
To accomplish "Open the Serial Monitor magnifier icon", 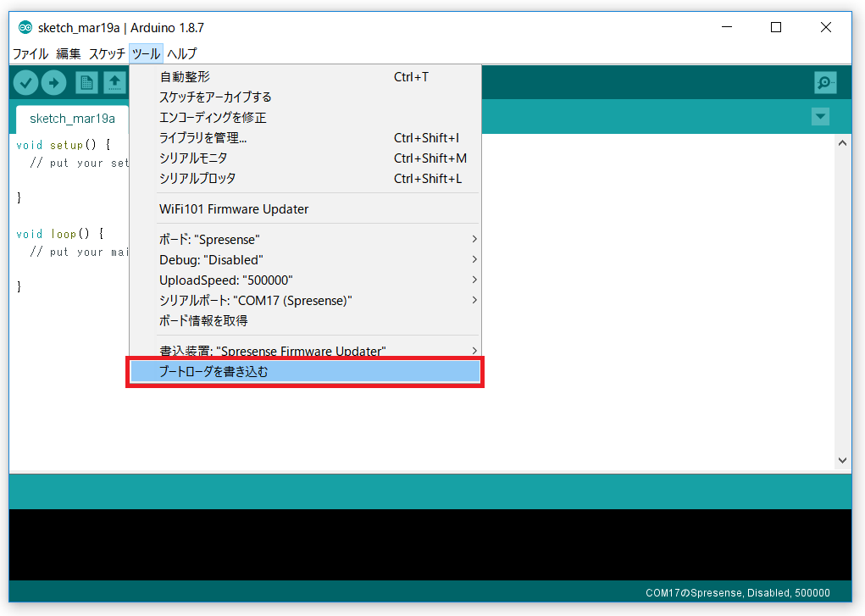I will point(824,82).
